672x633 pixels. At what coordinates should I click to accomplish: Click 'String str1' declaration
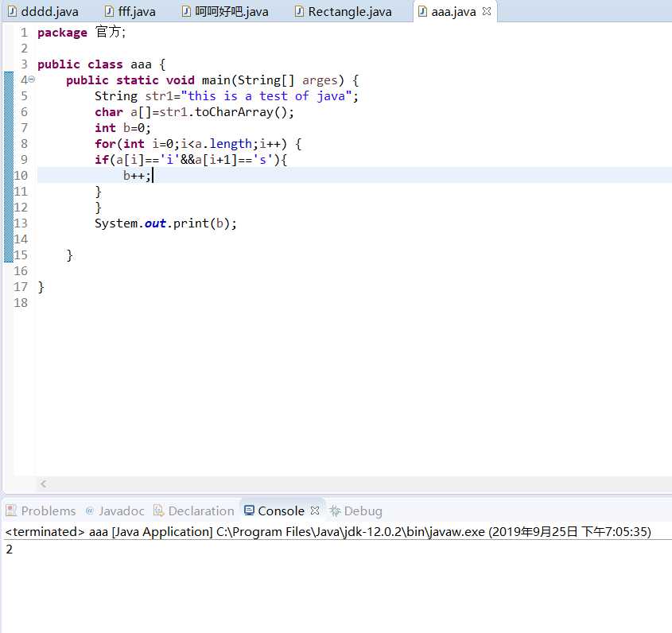click(x=134, y=96)
